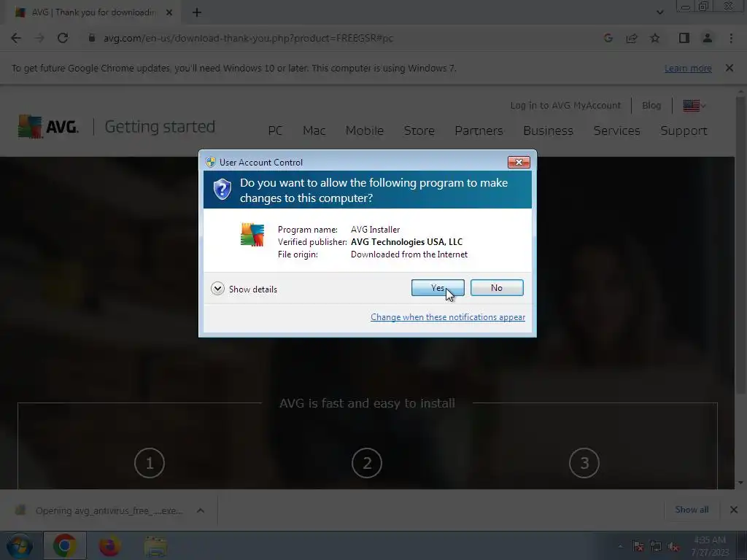Open Business menu on AVG site
The width and height of the screenshot is (747, 560).
[549, 131]
